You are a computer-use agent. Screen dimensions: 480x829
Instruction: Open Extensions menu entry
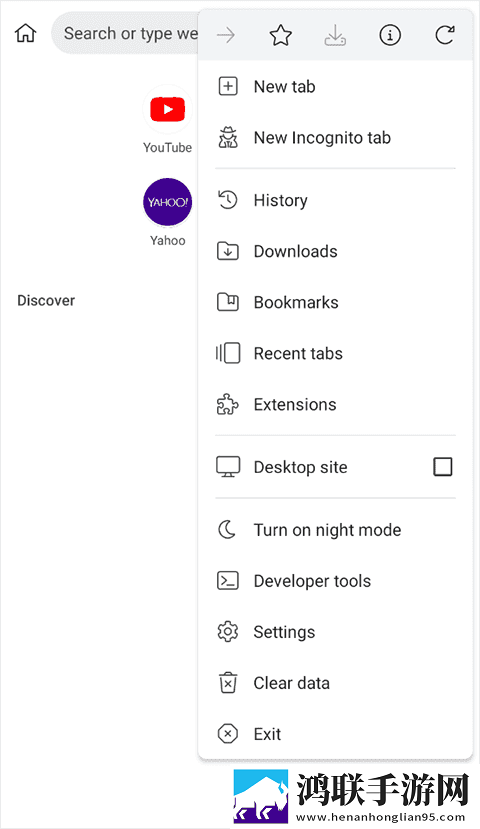click(335, 404)
